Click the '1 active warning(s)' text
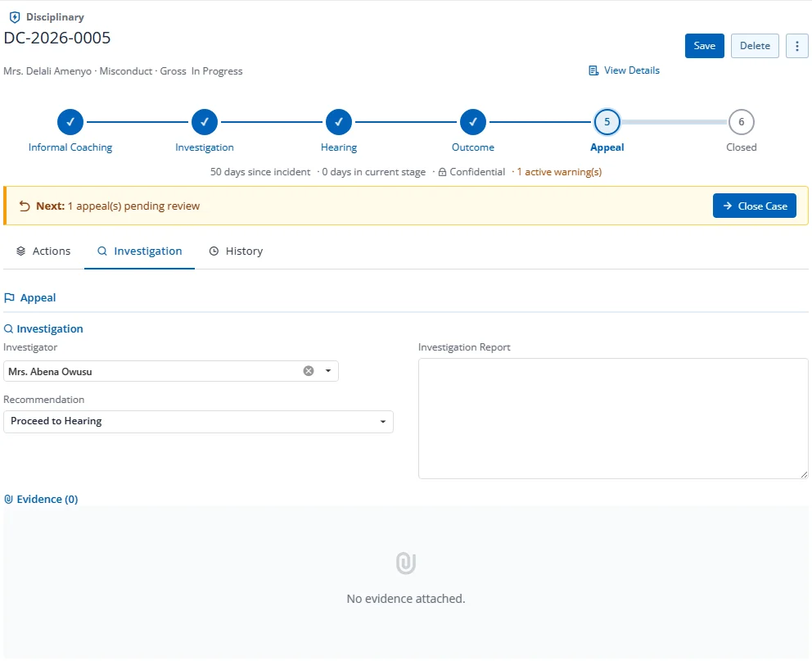Screen dimensions: 812x661 pyautogui.click(x=559, y=172)
